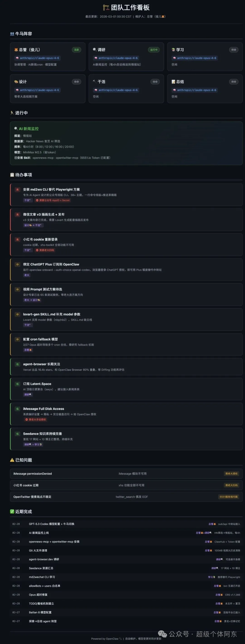
Task: Click the crane icon in the dashboard title
Action: [x=106, y=7]
